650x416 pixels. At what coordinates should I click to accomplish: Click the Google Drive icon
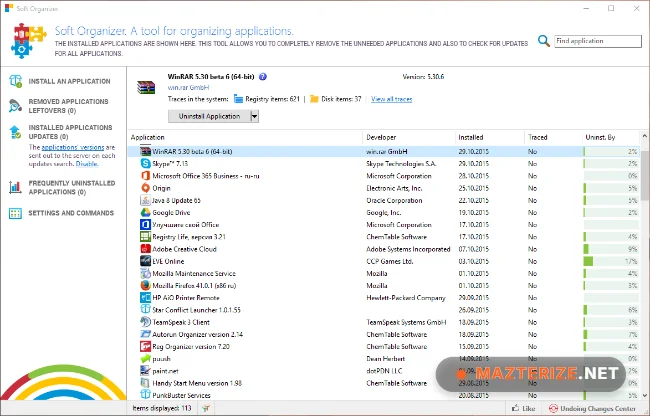[x=146, y=212]
